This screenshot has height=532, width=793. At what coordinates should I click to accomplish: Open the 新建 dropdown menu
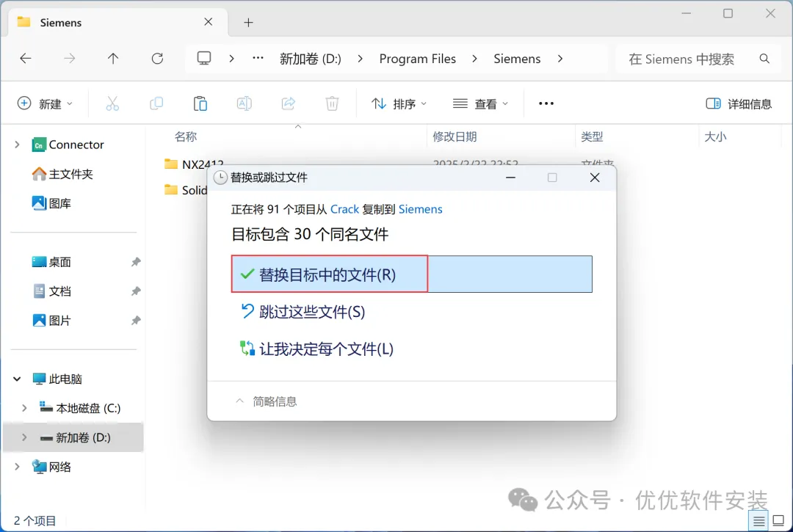click(45, 103)
